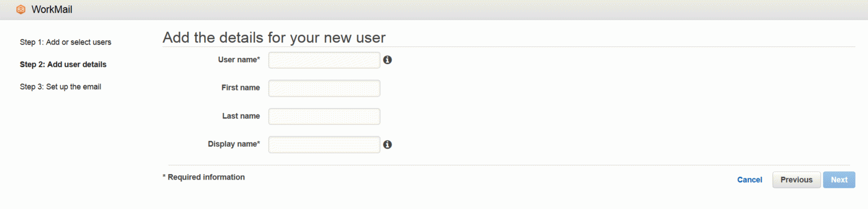Focus the Last name input field
The image size is (868, 209).
[x=324, y=116]
